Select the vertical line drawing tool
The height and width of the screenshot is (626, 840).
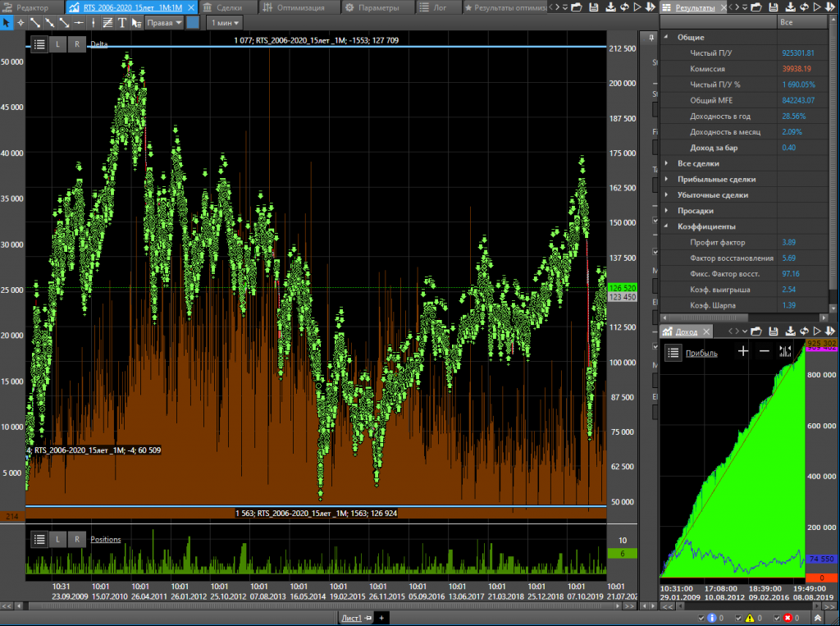click(x=94, y=22)
